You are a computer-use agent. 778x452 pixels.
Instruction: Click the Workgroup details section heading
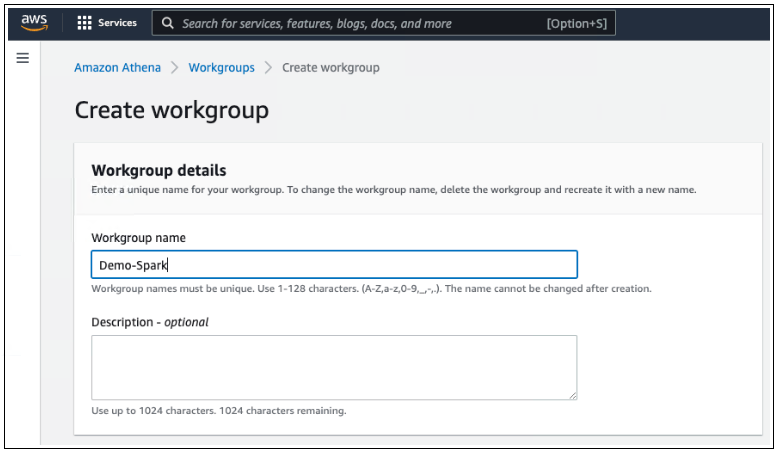point(158,170)
